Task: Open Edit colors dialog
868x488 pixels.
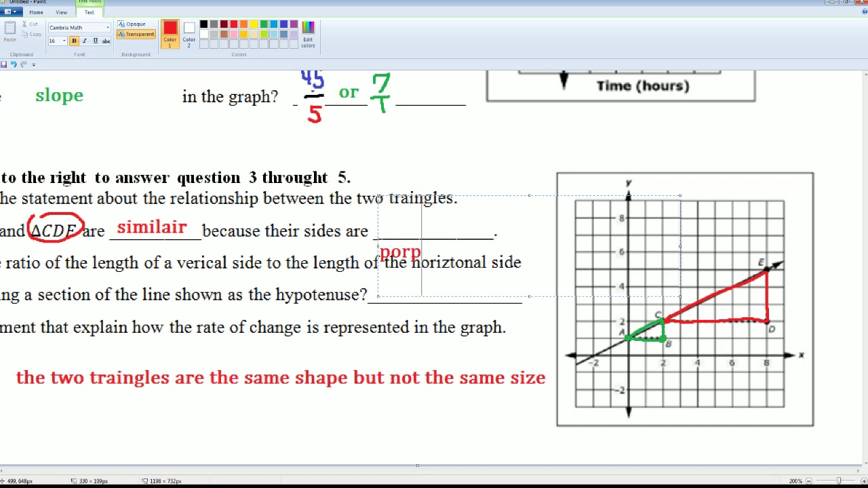Action: (308, 34)
